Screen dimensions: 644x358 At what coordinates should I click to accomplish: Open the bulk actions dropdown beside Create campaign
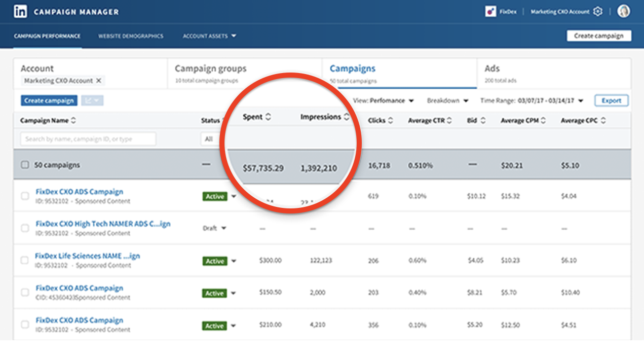(x=92, y=100)
